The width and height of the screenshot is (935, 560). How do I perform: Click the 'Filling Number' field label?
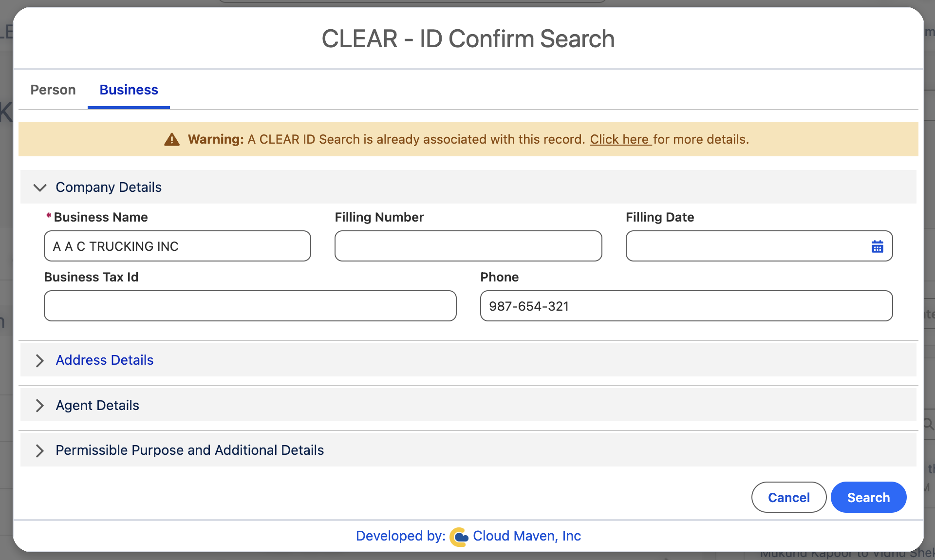tap(379, 217)
